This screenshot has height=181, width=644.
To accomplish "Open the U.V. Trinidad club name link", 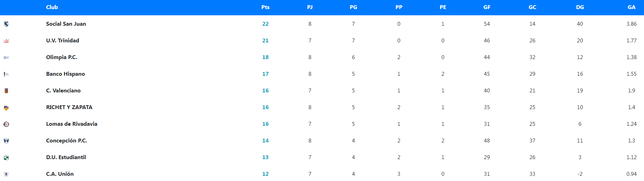I will point(62,41).
